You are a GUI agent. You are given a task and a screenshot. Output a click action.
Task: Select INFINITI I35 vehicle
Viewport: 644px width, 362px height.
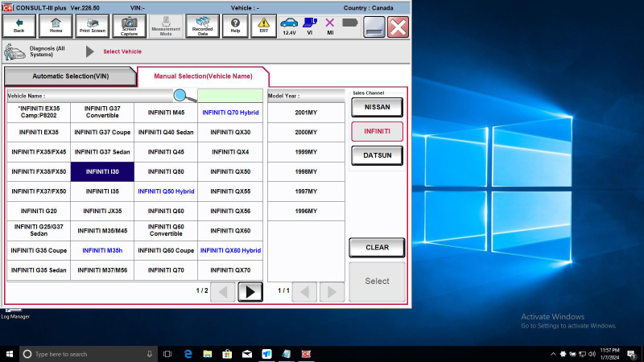[x=102, y=191]
